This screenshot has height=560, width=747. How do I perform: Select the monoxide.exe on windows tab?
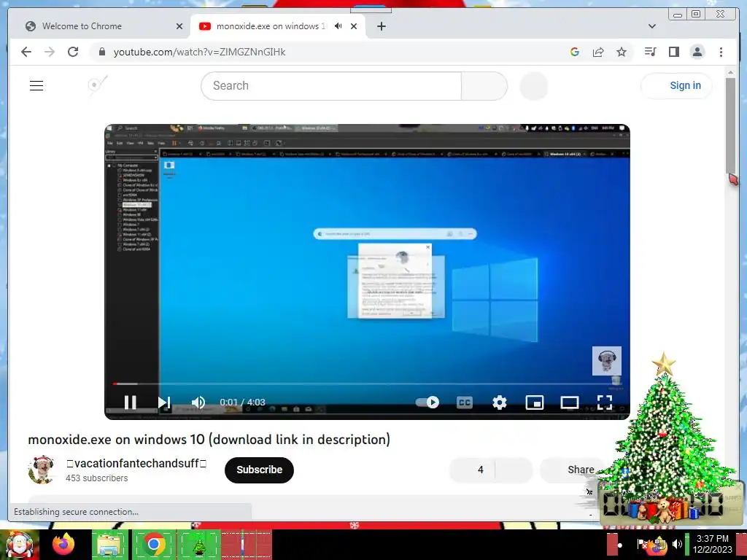[x=278, y=26]
